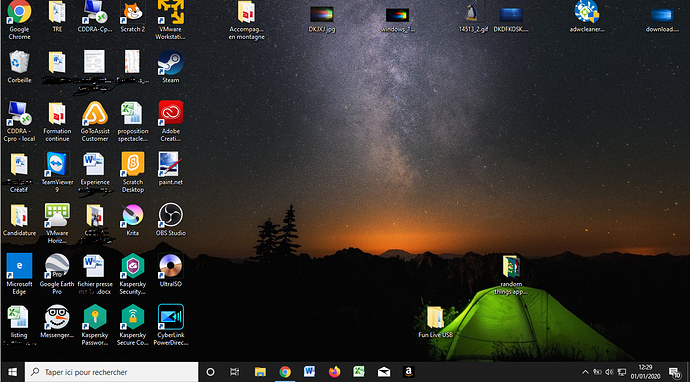Open the notification action center
This screenshot has height=382, width=690.
point(675,372)
